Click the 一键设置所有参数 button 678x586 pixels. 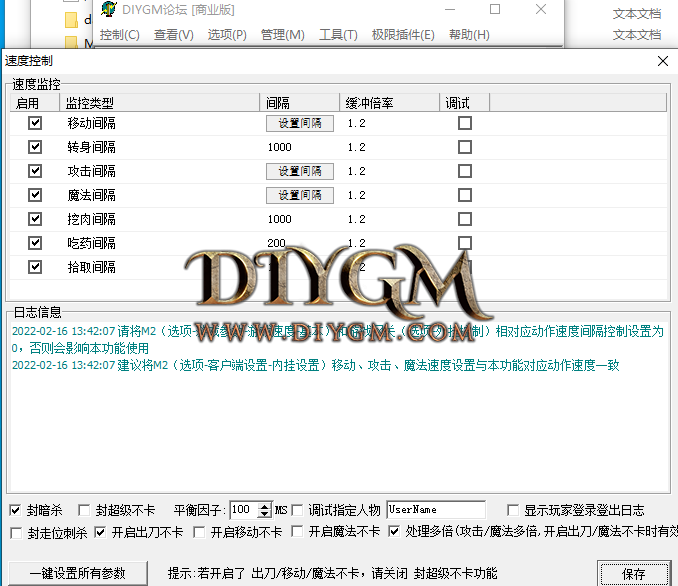[x=78, y=573]
